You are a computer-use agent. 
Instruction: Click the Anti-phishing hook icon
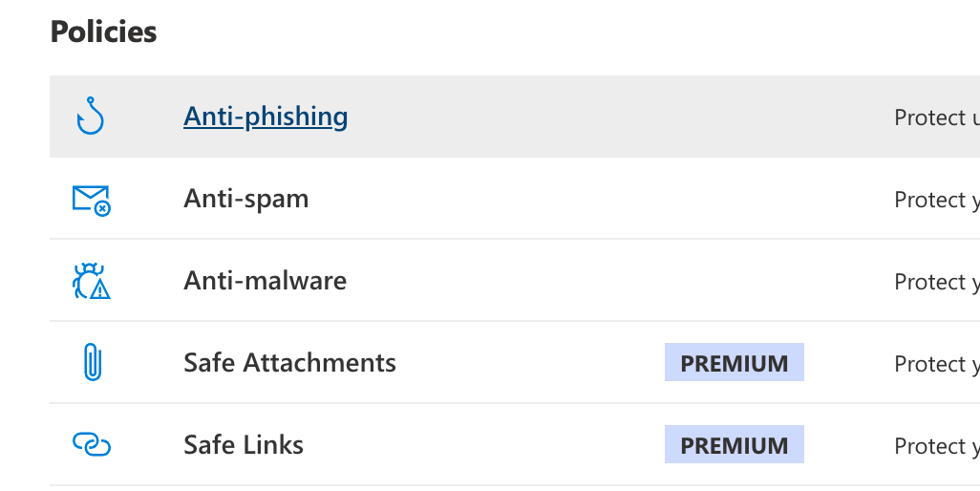[90, 117]
